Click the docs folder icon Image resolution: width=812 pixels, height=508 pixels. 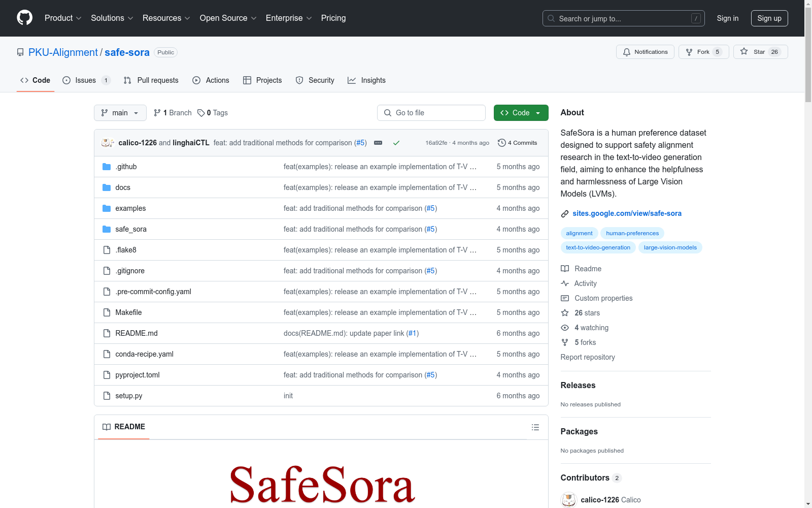pyautogui.click(x=107, y=187)
